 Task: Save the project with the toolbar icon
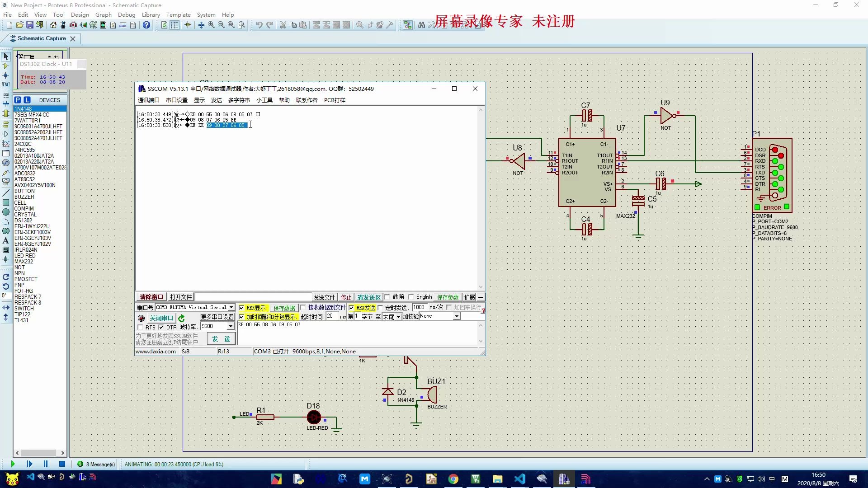tap(29, 25)
